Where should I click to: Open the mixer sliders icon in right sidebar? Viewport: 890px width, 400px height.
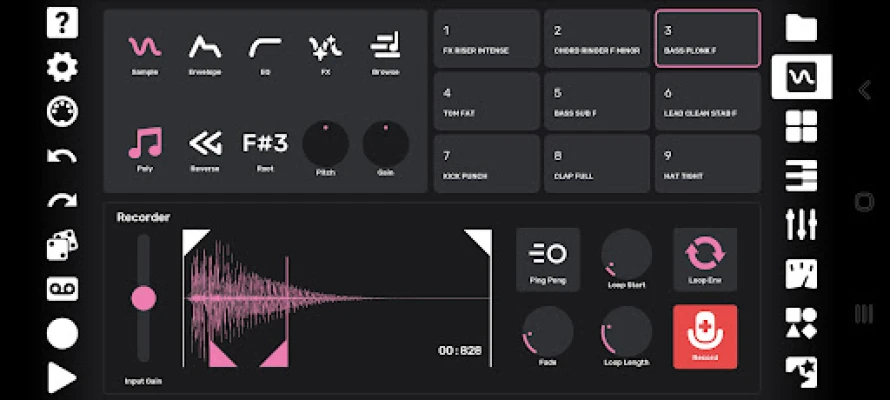pyautogui.click(x=801, y=224)
